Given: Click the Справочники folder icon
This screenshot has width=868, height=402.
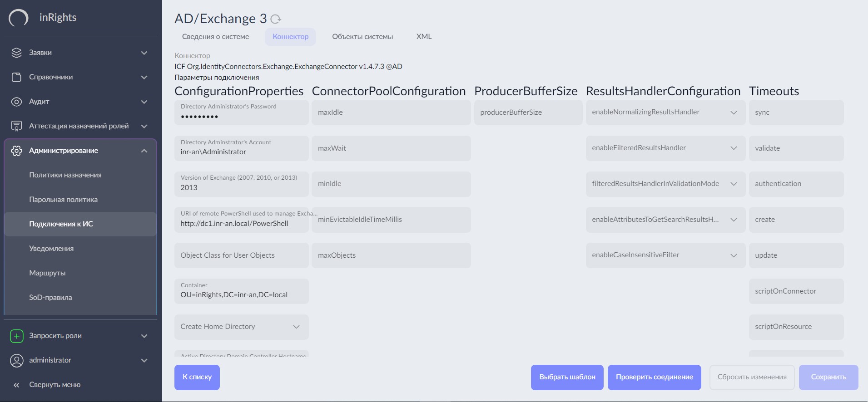Looking at the screenshot, I should click(16, 77).
